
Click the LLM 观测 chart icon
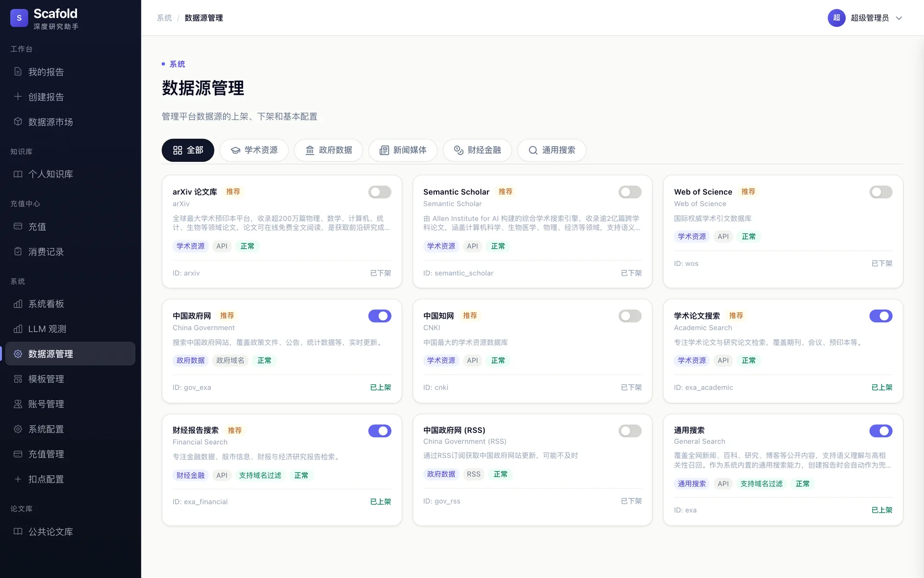(x=18, y=329)
